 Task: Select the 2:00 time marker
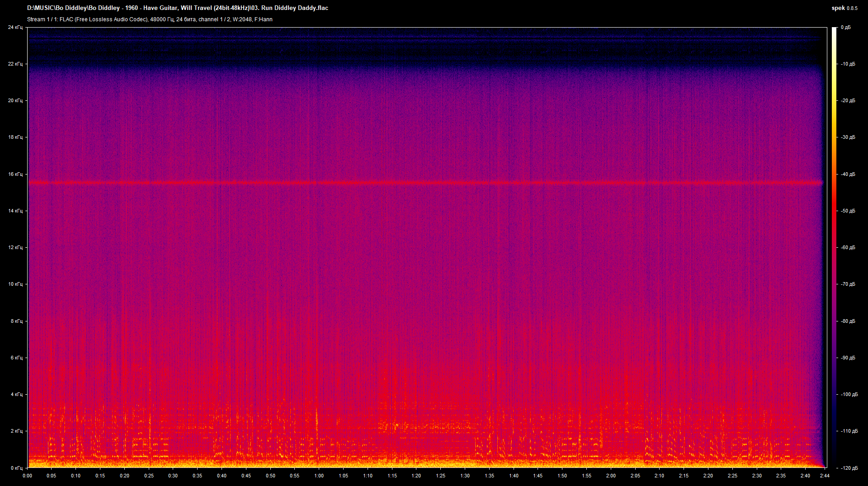pyautogui.click(x=611, y=476)
